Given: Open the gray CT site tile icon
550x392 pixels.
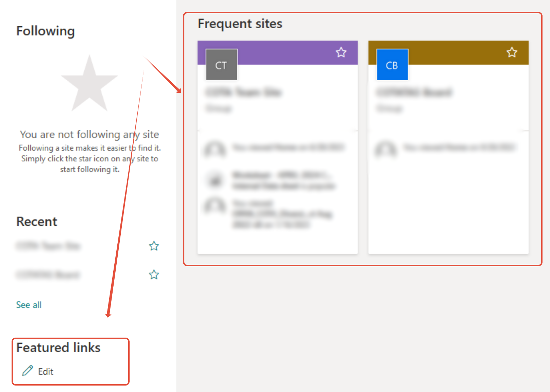Looking at the screenshot, I should coord(221,65).
